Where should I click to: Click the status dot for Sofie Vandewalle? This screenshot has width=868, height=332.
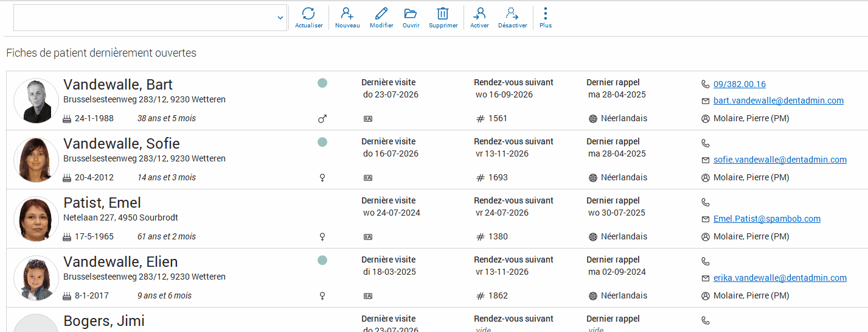tap(322, 142)
